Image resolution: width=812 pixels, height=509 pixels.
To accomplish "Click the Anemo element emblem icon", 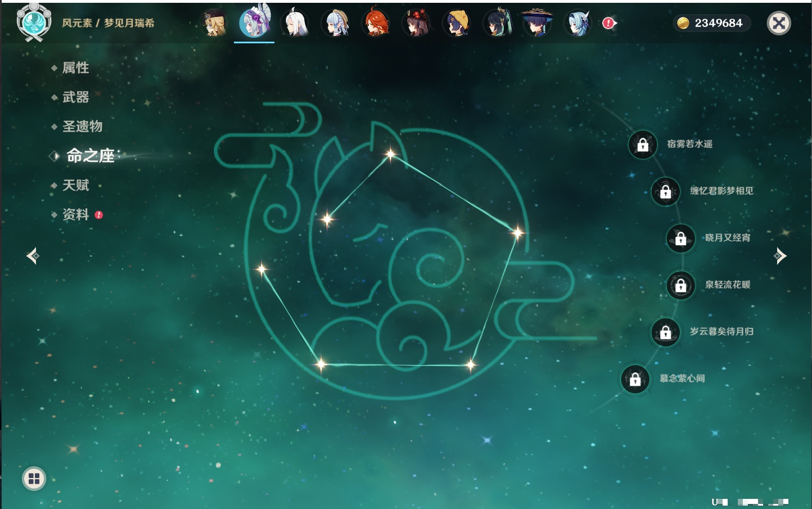I will tap(34, 22).
